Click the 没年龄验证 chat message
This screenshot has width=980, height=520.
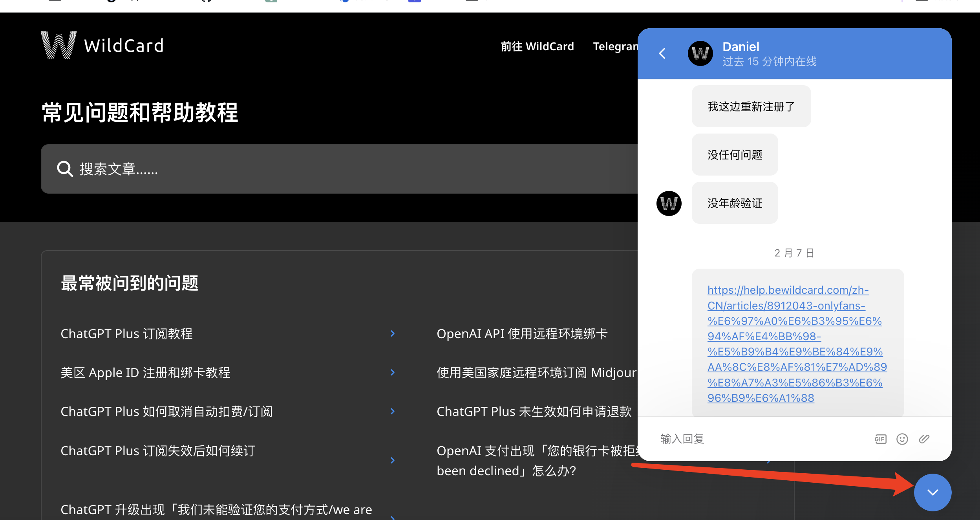point(735,203)
